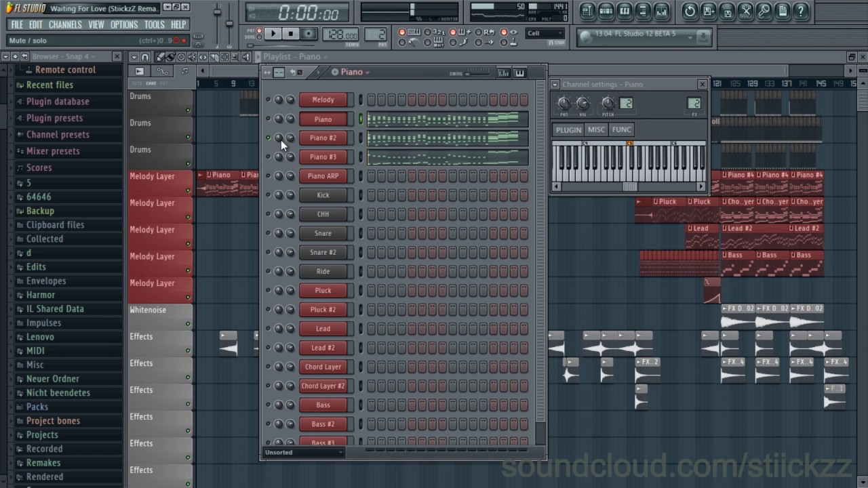Open keyboard editor in Channel rack
Screen dimensions: 868x488
click(520, 73)
